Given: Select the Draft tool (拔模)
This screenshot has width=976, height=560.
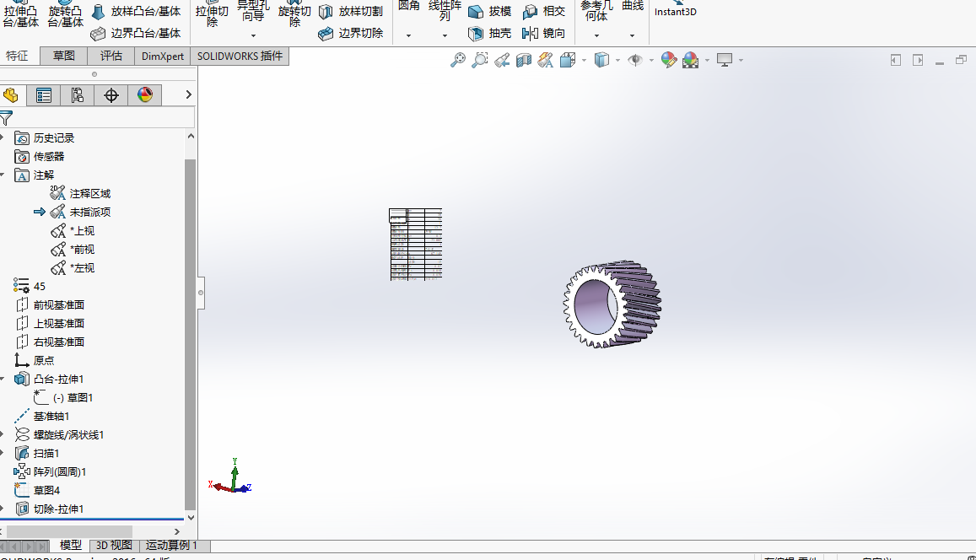Looking at the screenshot, I should [x=490, y=11].
